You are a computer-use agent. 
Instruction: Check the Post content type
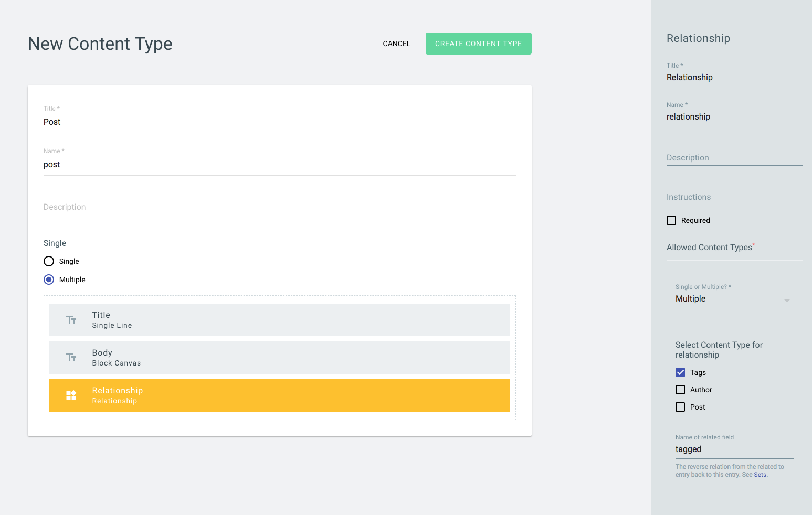[x=680, y=407]
